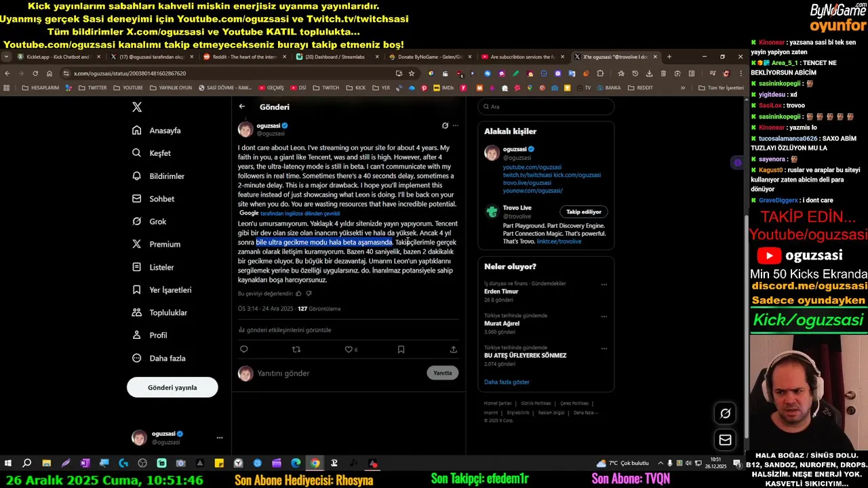The image size is (868, 488).
Task: Open linktr.ee/trovolive link
Action: pos(559,241)
